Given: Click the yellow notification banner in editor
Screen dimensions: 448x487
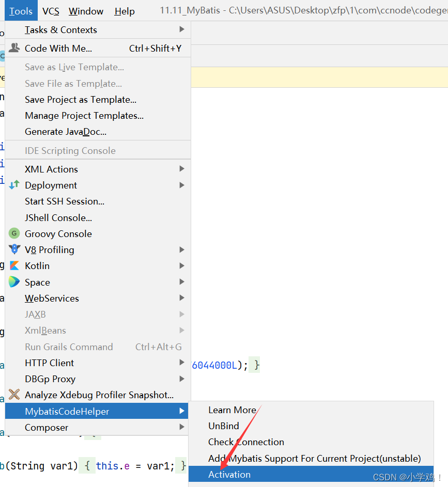Looking at the screenshot, I should coord(319,77).
